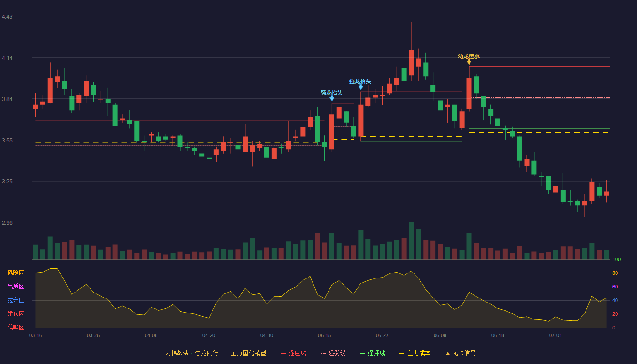Viewport: 637px width, 364px height.
Task: Click the yellow dragon signal arrow marker
Action: [469, 62]
